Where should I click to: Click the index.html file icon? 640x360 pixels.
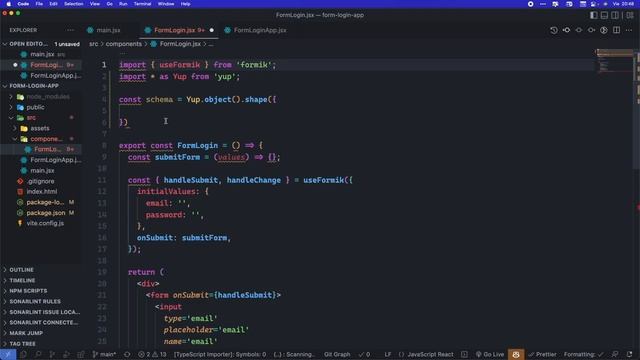(x=20, y=191)
